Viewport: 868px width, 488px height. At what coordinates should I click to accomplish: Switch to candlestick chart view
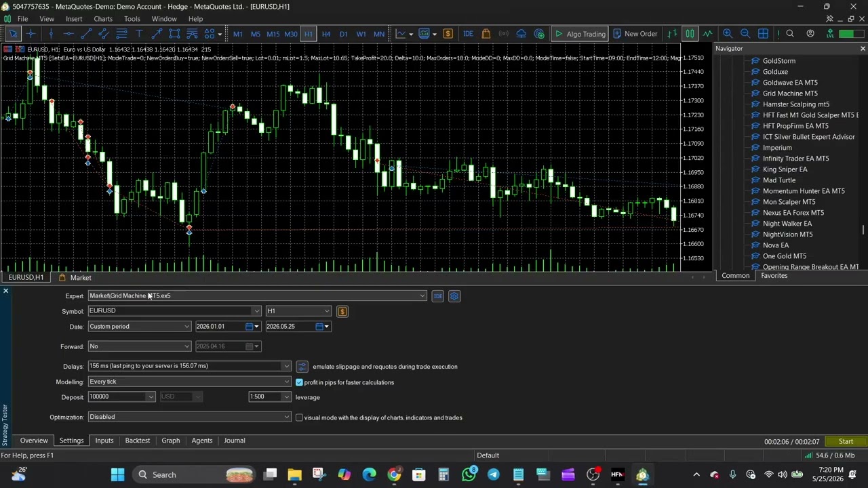(x=690, y=34)
